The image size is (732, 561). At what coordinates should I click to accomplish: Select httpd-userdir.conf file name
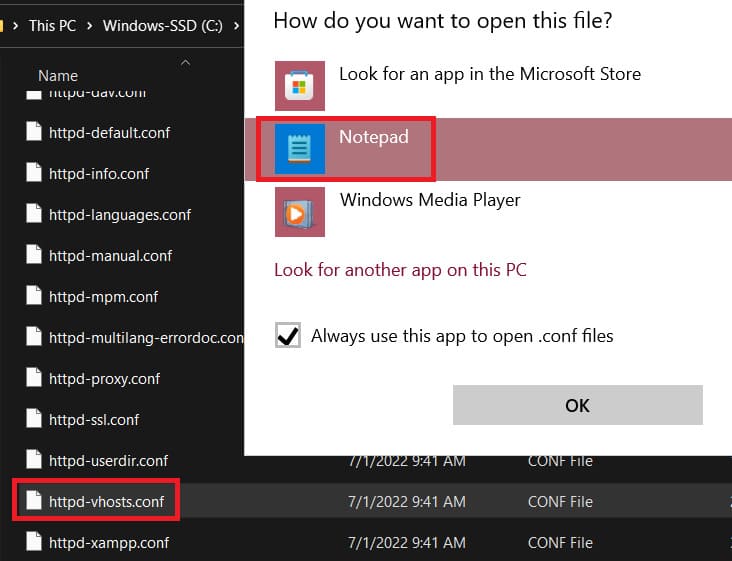pos(108,461)
